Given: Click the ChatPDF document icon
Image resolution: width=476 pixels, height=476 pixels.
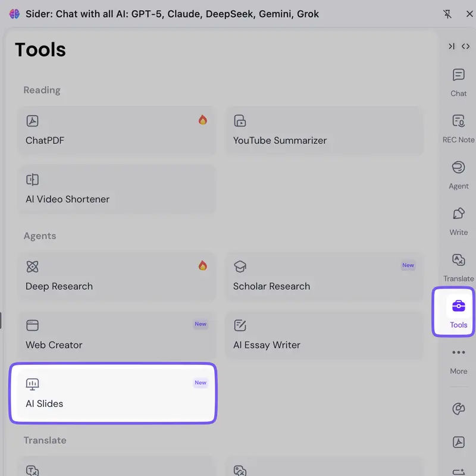Looking at the screenshot, I should coord(33,121).
